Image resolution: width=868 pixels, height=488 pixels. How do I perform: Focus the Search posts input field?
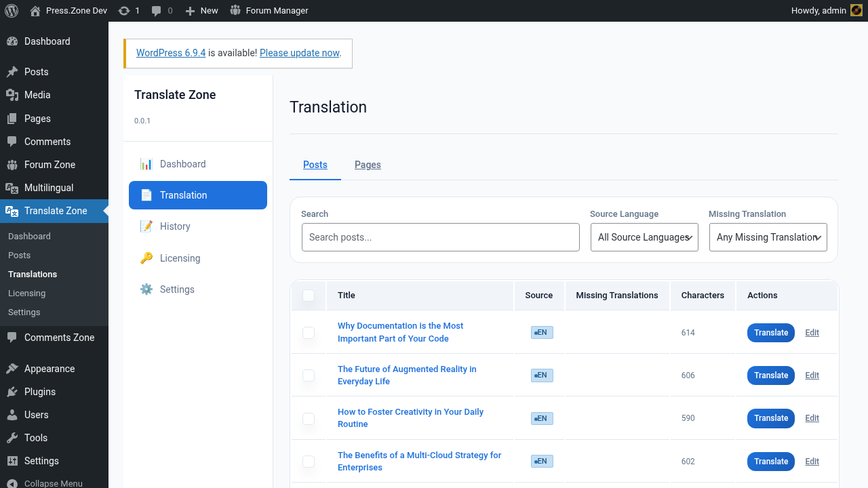[441, 237]
